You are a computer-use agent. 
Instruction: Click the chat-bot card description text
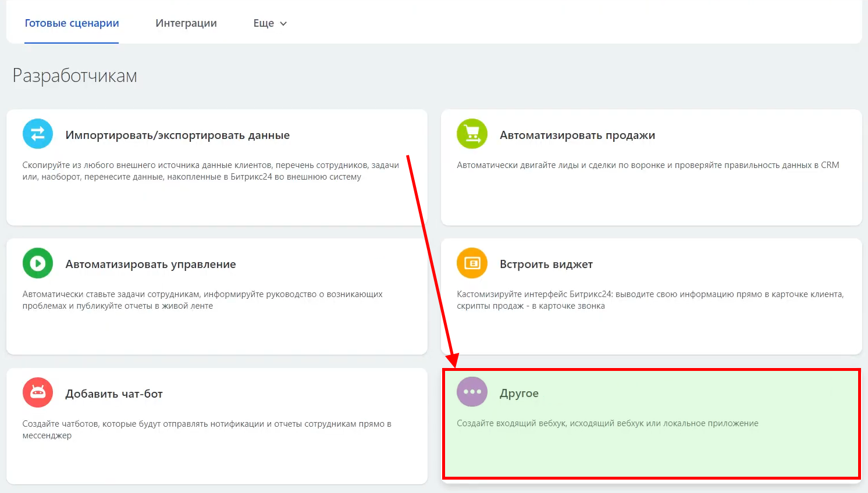(x=207, y=429)
